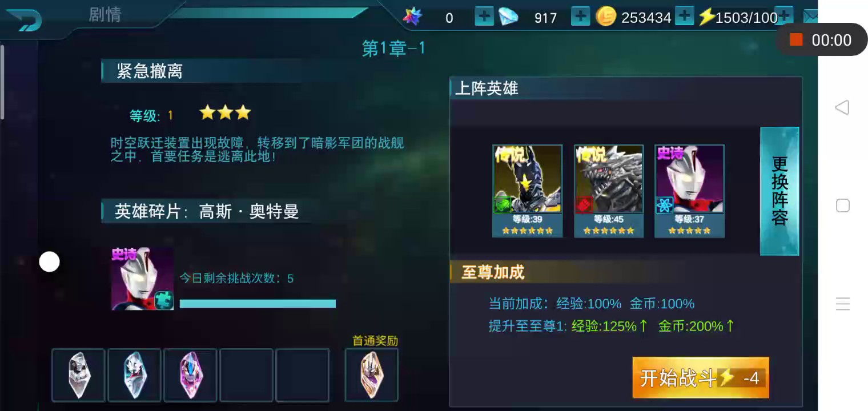The width and height of the screenshot is (868, 411).
Task: View the third purple crystal reward
Action: pyautogui.click(x=191, y=375)
